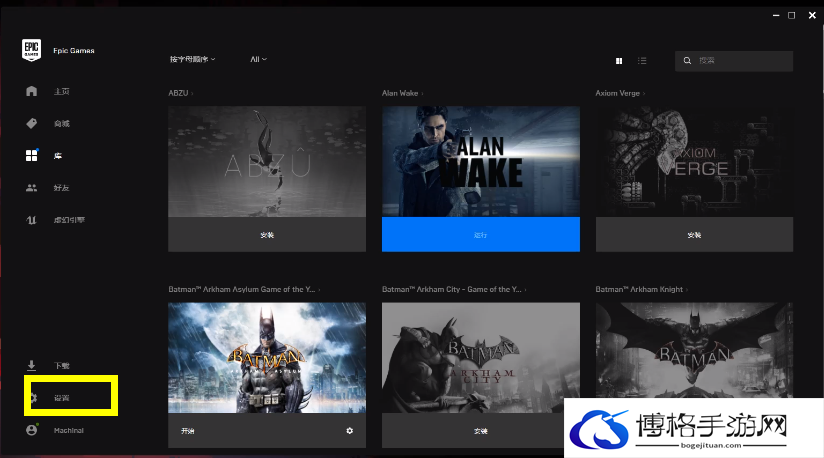This screenshot has height=458, width=824.
Task: Minimize the Epic Games window
Action: coord(776,16)
